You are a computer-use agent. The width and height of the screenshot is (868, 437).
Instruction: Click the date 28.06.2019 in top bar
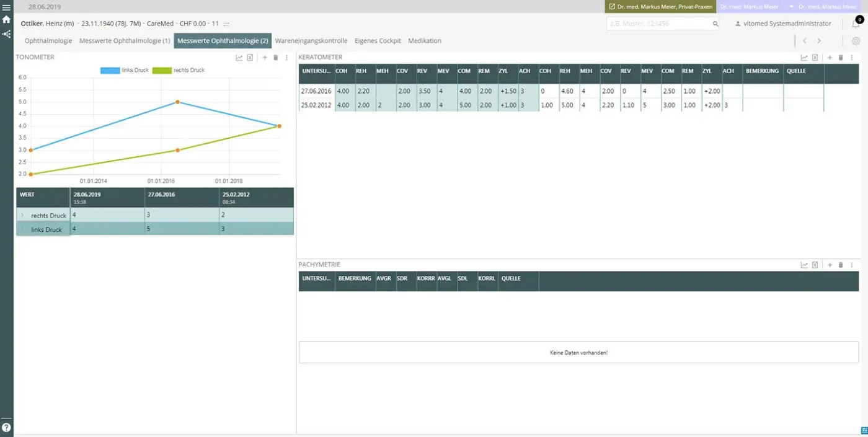click(x=44, y=6)
